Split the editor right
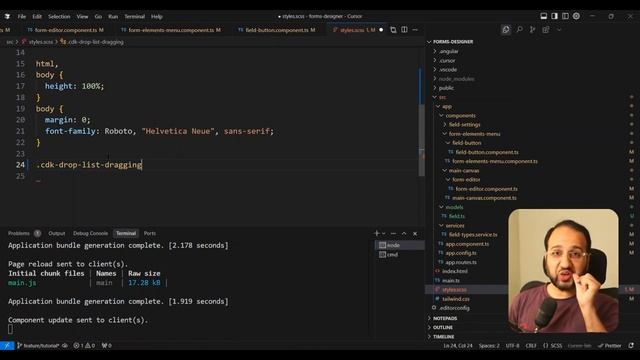The height and width of the screenshot is (360, 640). (404, 30)
